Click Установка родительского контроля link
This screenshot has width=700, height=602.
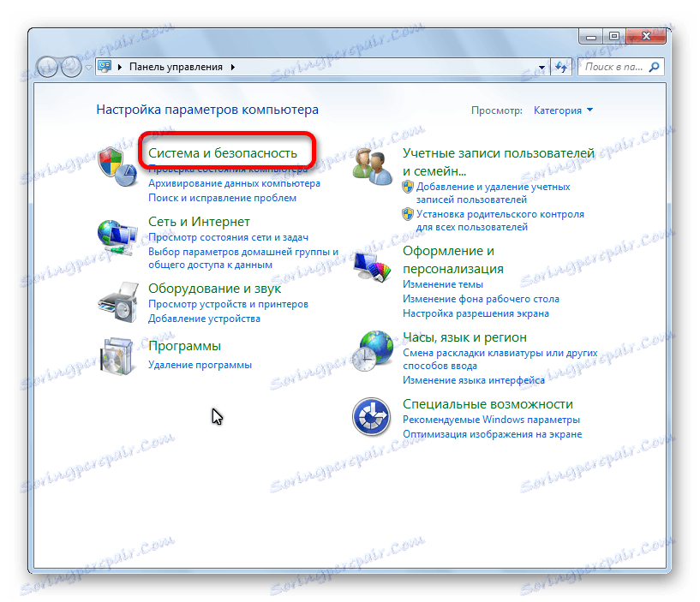tap(500, 220)
